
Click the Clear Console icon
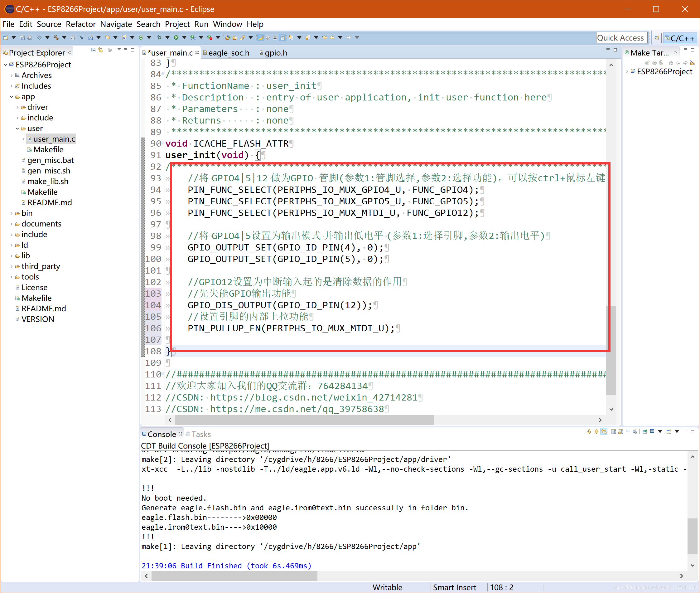click(x=635, y=432)
